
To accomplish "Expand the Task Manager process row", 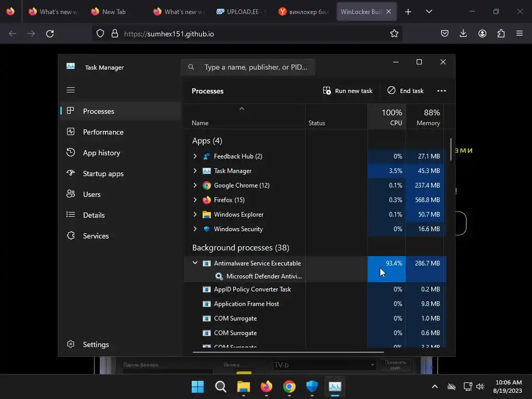I will coord(195,170).
